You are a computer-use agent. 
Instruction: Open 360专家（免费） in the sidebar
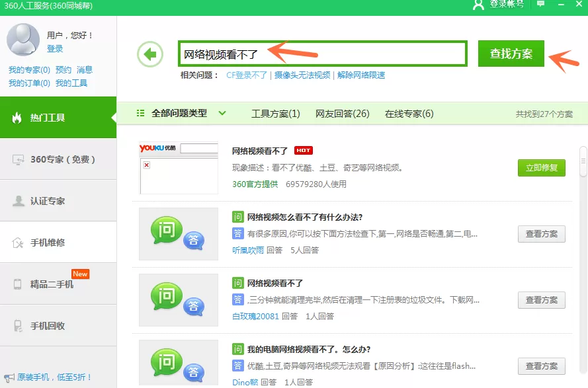(58, 160)
